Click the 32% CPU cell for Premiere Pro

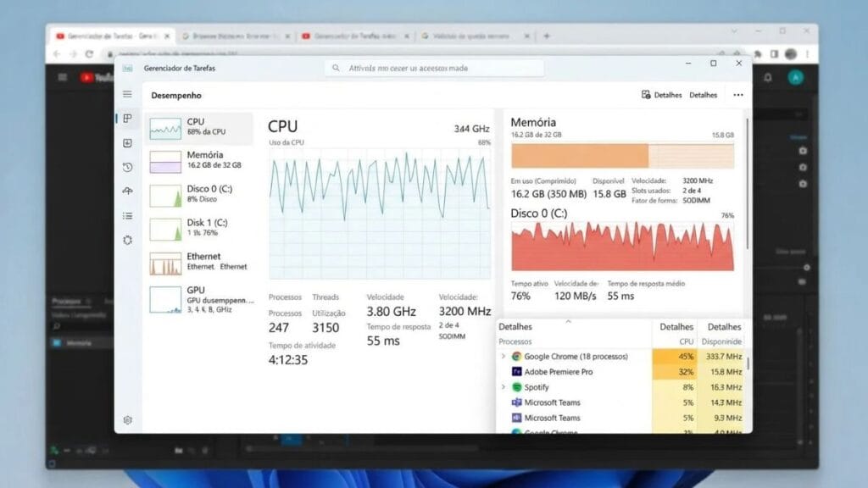[674, 372]
